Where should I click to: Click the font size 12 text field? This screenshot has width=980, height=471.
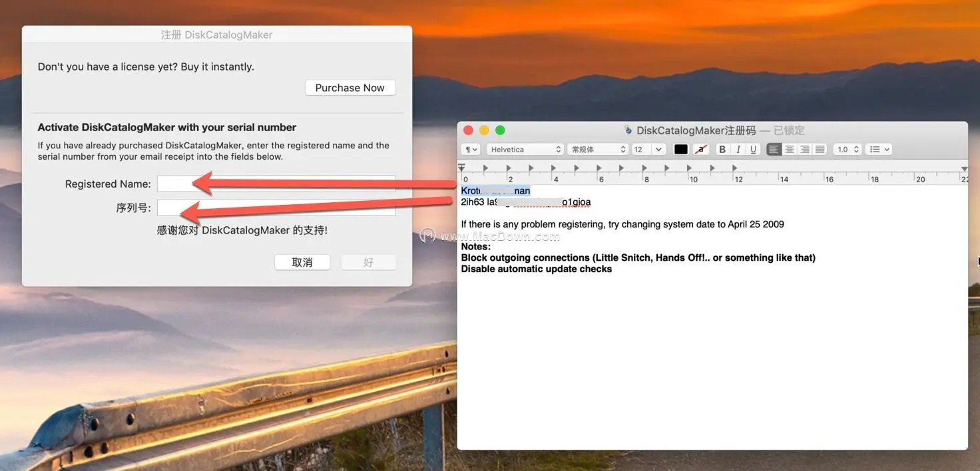tap(642, 150)
